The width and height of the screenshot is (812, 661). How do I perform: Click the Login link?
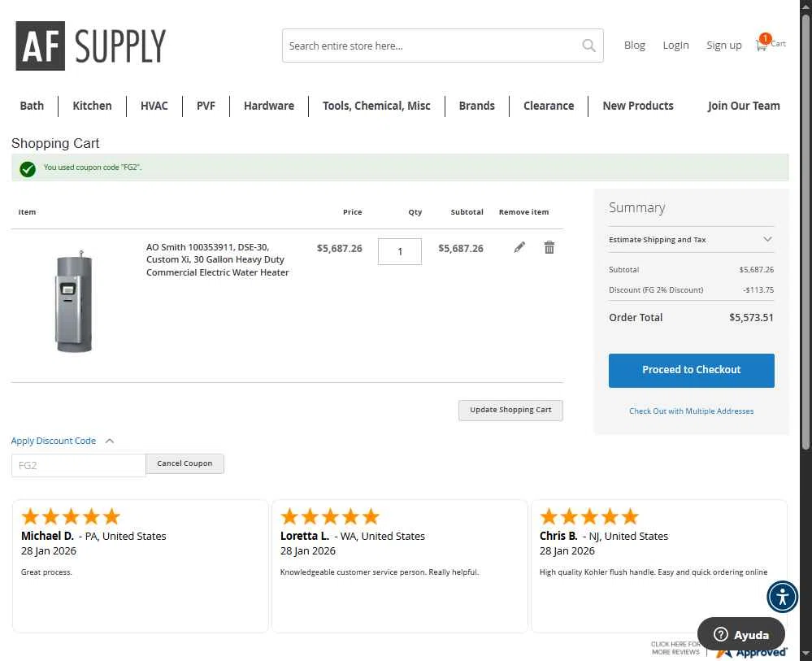pos(675,46)
